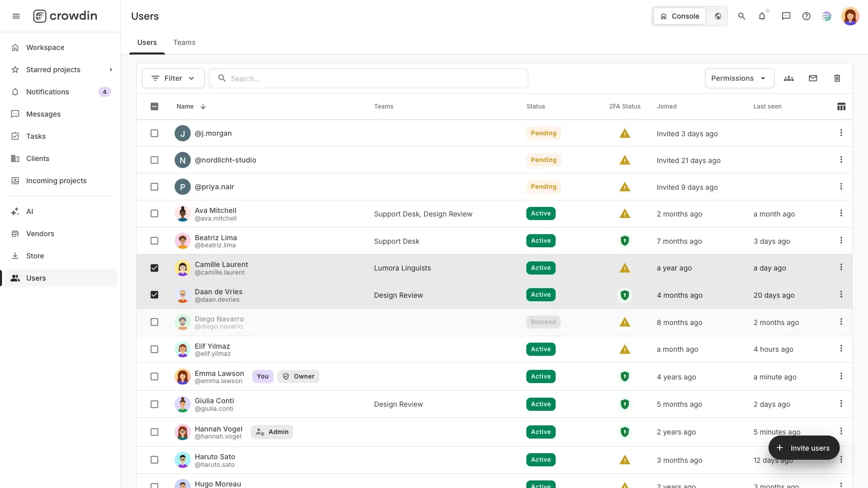
Task: Switch to the Teams tab
Action: (x=184, y=42)
